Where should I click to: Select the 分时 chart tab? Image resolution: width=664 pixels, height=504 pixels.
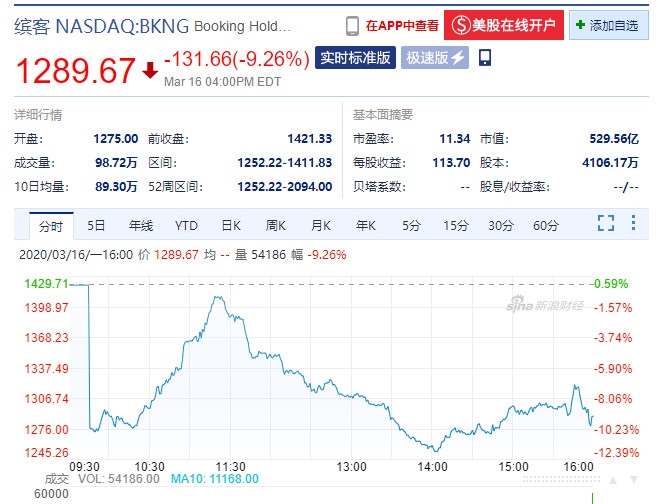[x=51, y=226]
